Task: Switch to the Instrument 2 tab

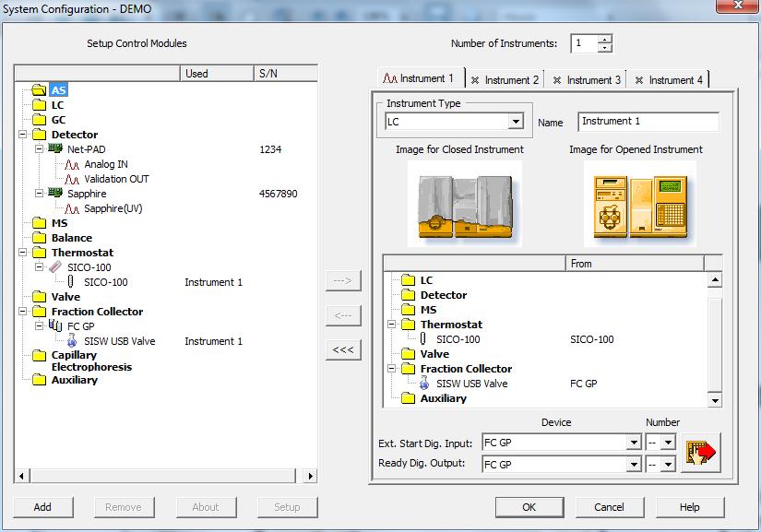Action: coord(505,80)
